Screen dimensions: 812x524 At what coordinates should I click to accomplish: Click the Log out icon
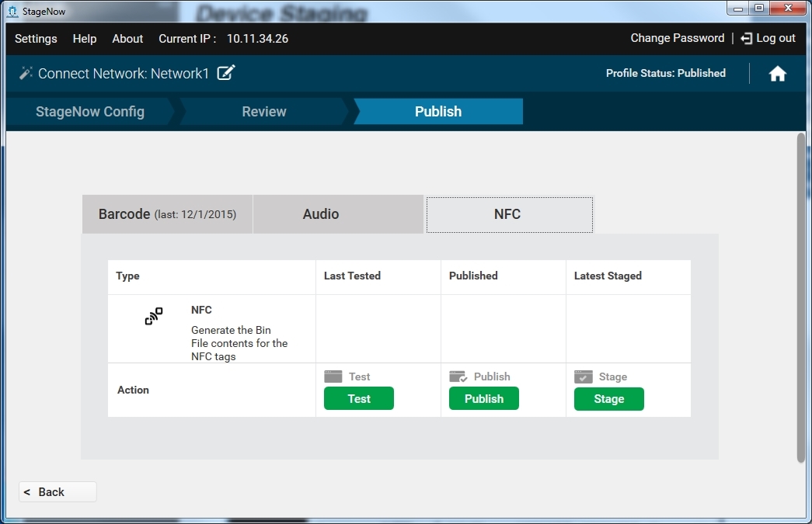[x=746, y=38]
